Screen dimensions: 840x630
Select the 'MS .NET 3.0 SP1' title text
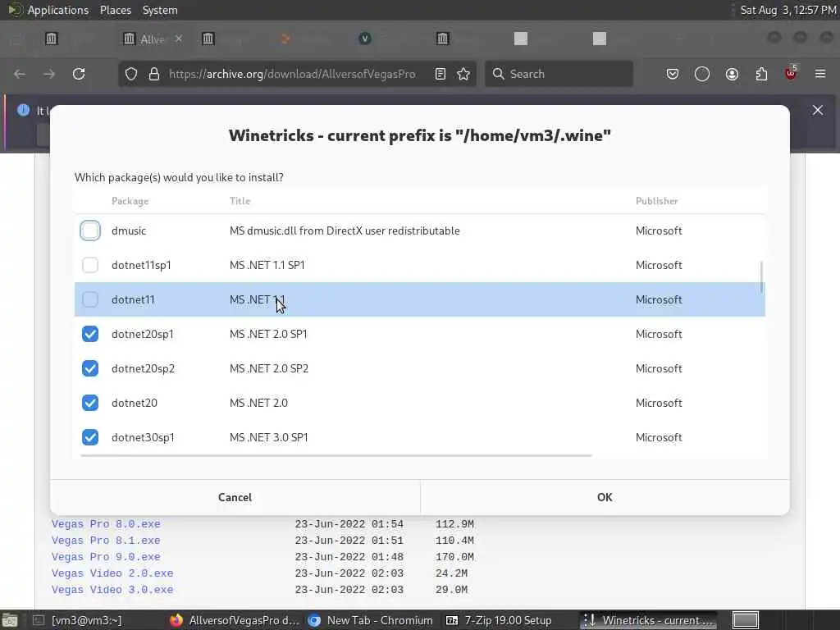269,437
